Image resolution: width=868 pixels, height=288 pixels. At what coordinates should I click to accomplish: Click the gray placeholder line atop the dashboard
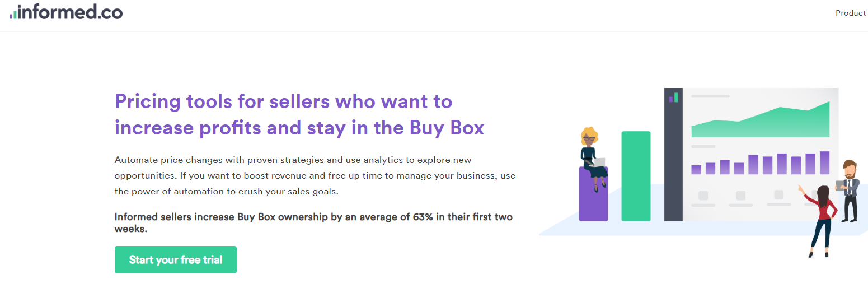point(710,96)
